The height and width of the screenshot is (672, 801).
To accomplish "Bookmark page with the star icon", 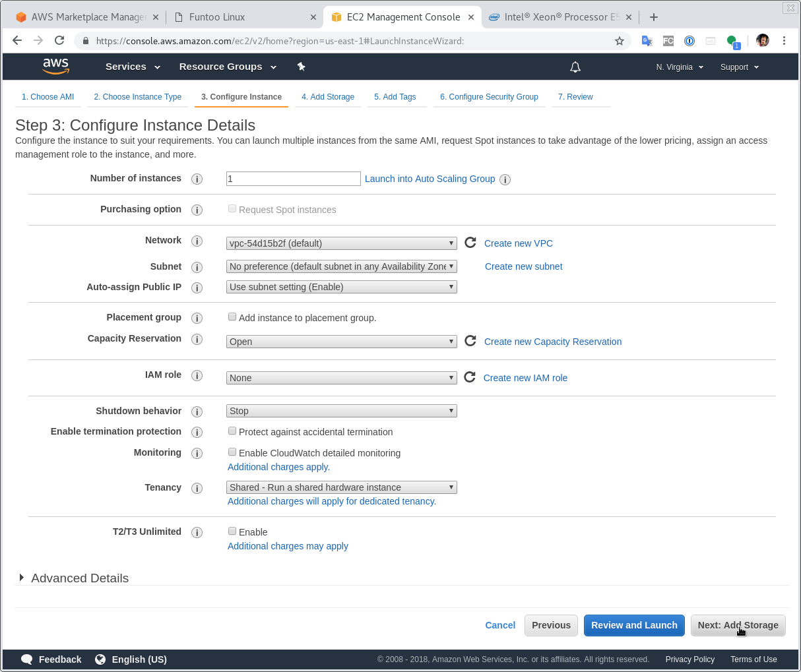I will [x=620, y=41].
